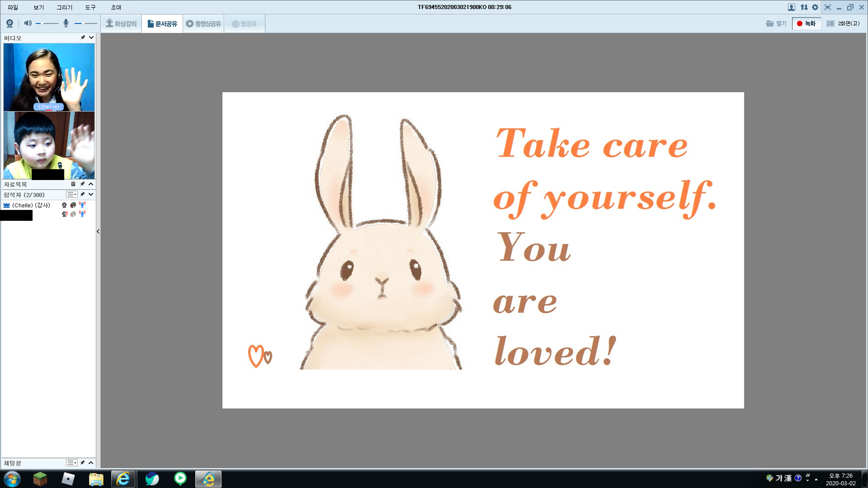The image size is (868, 488).
Task: Click the Internet Explorer taskbar icon
Action: pyautogui.click(x=123, y=479)
